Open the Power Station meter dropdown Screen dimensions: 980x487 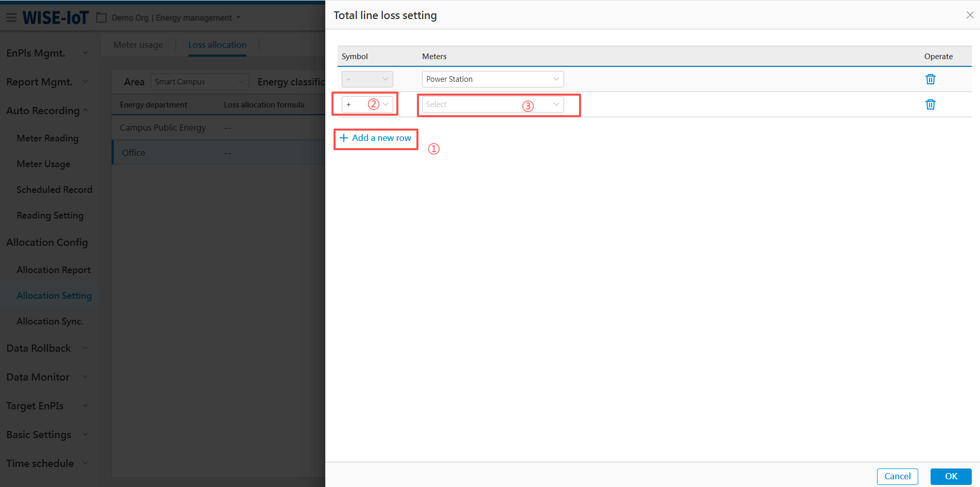tap(493, 79)
